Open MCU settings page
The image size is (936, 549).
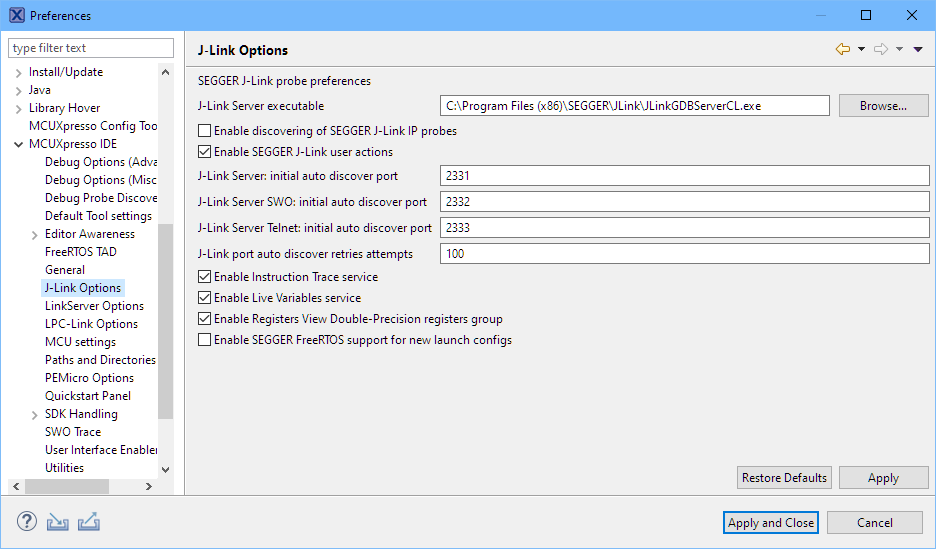[x=81, y=342]
